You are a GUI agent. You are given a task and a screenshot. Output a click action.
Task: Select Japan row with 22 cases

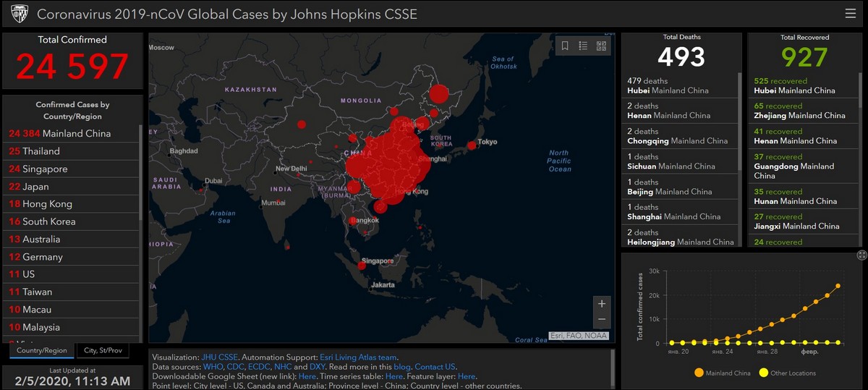coord(72,187)
